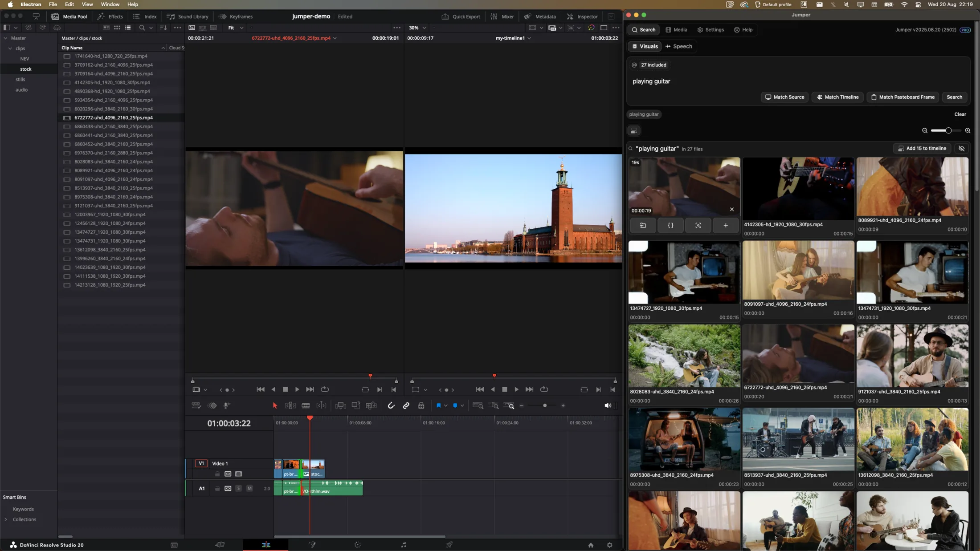
Task: Open the Color page icon
Action: 357,545
